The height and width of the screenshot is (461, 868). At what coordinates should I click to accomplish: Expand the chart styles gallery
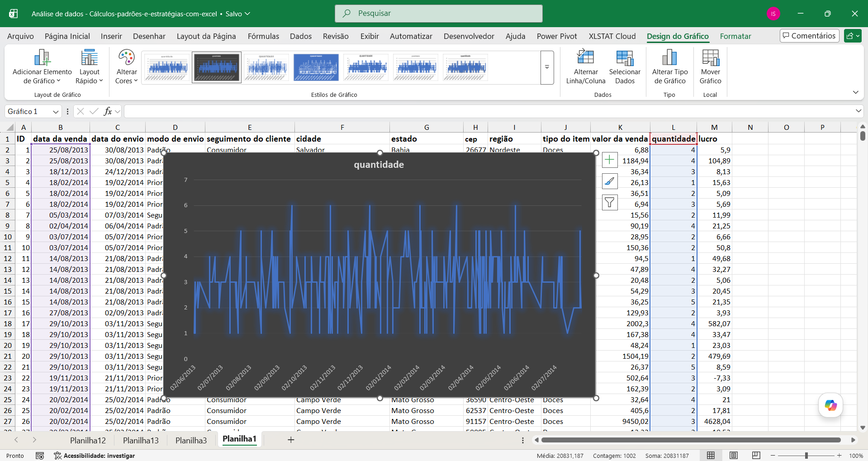click(547, 67)
